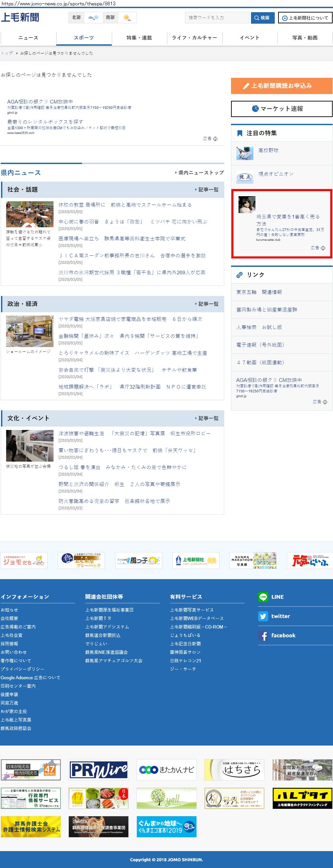The image size is (333, 868).
Task: Click the LINE icon in footer
Action: 263,597
